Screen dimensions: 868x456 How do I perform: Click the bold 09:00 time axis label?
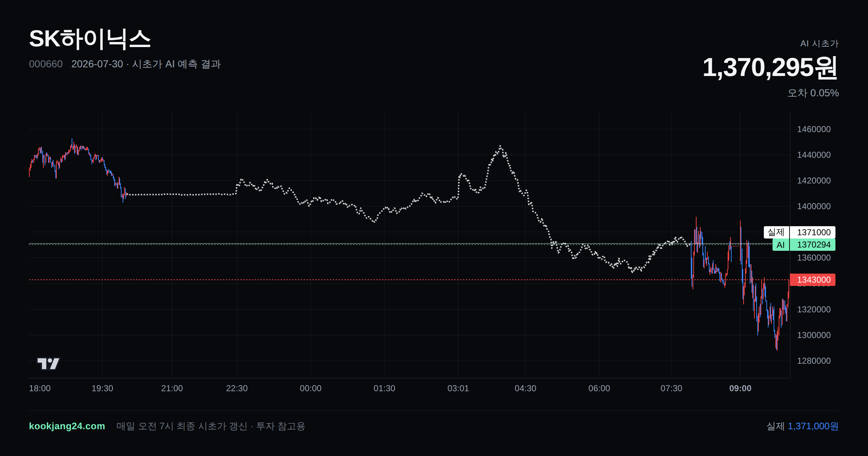pos(740,388)
